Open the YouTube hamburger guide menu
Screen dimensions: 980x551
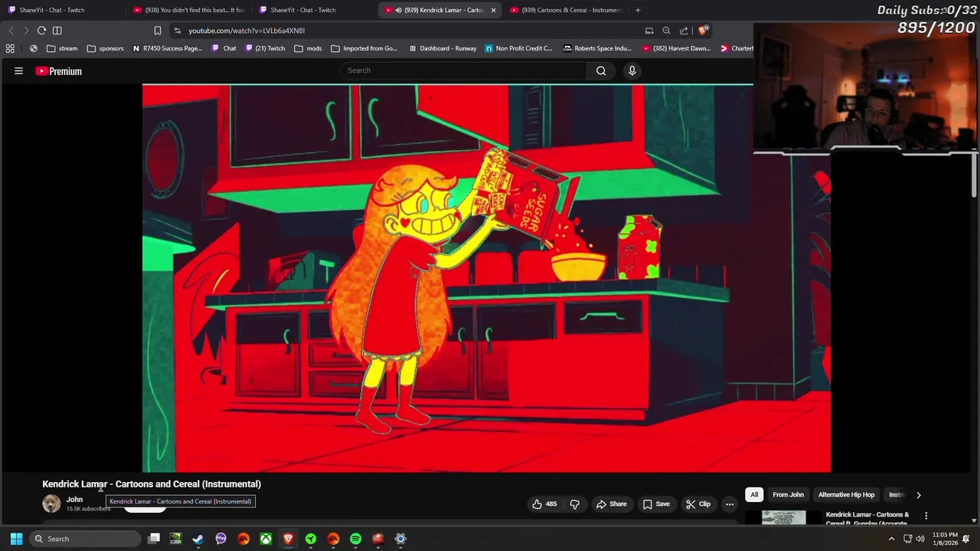[x=18, y=71]
